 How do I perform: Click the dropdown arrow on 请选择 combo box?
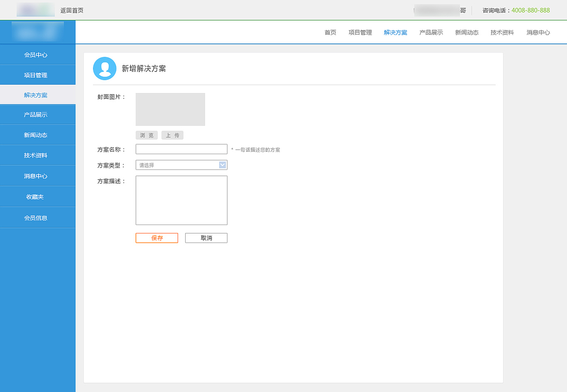(222, 164)
